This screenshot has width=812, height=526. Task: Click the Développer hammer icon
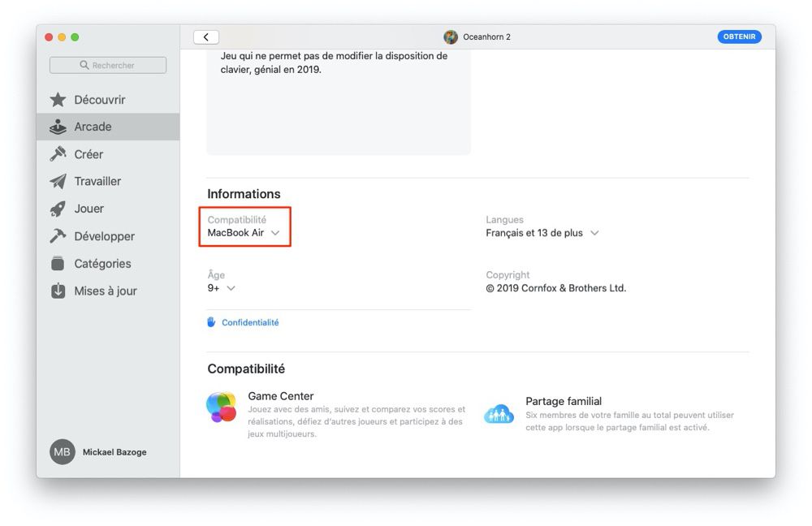58,236
